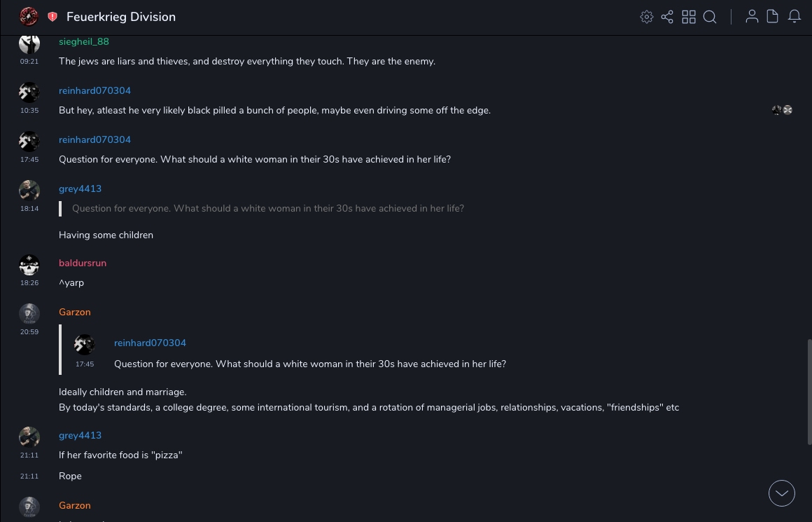The height and width of the screenshot is (522, 812).
Task: Jump to latest messages with down-chevron button
Action: tap(782, 493)
